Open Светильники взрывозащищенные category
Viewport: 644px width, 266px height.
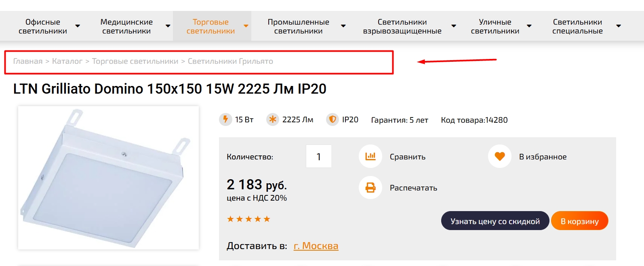pyautogui.click(x=402, y=26)
